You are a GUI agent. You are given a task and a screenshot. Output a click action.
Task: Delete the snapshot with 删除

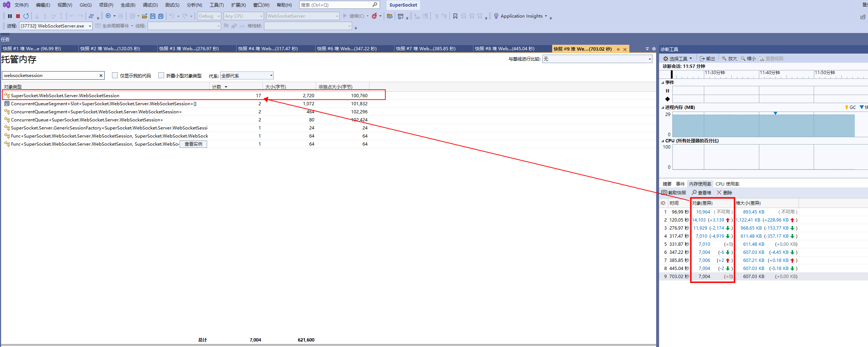click(724, 193)
